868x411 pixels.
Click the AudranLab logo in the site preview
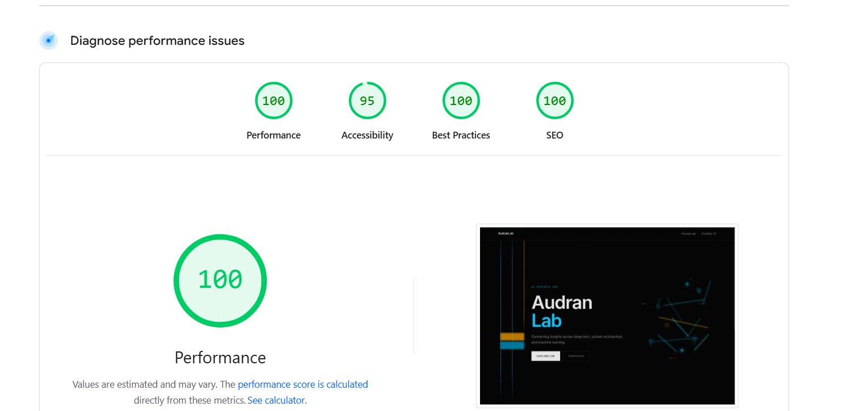pos(506,233)
